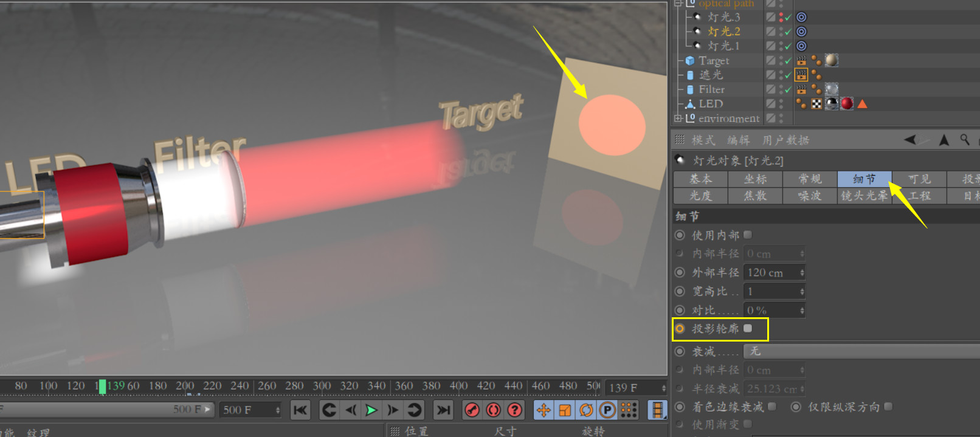Toggle rotation keyframe recording icon
Image resolution: width=980 pixels, height=437 pixels.
click(x=586, y=410)
